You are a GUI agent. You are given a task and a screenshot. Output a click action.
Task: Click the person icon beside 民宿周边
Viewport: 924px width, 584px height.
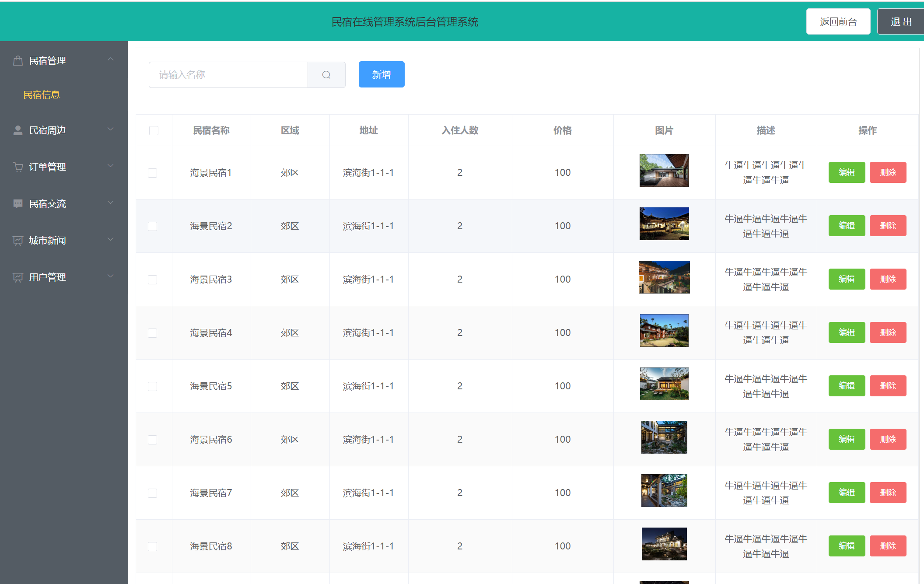coord(18,130)
